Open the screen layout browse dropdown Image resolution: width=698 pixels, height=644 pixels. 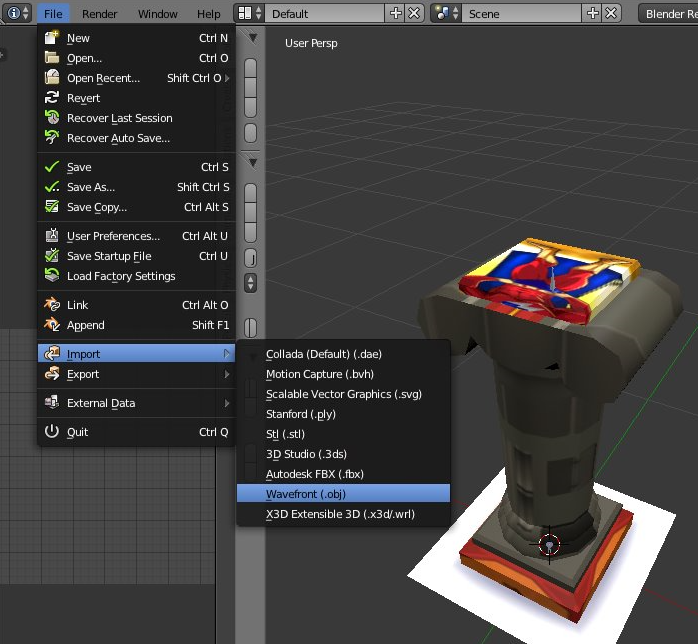[248, 14]
